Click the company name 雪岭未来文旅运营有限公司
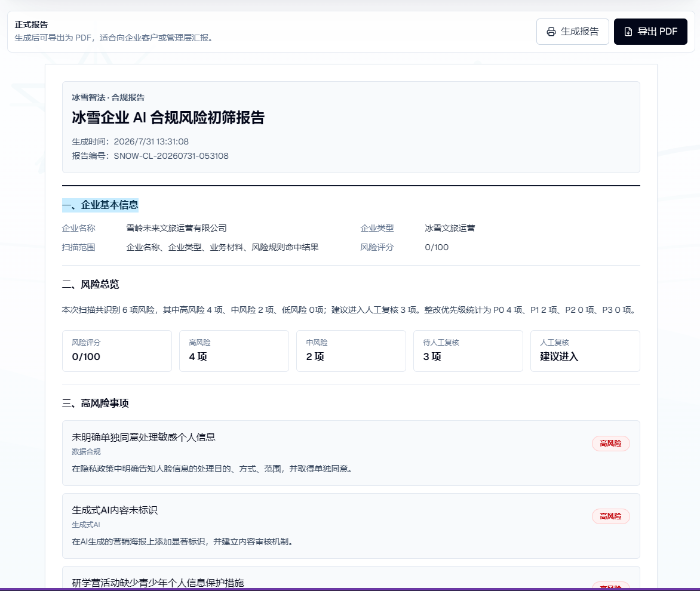The height and width of the screenshot is (591, 700). point(176,229)
